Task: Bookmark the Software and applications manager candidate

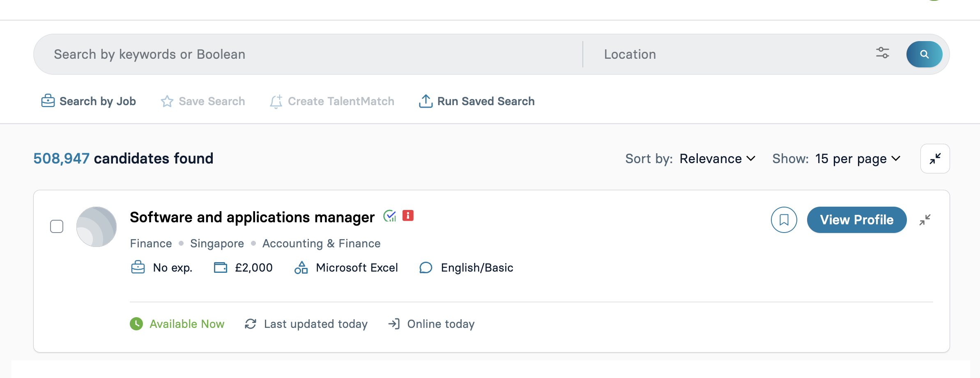Action: tap(784, 220)
